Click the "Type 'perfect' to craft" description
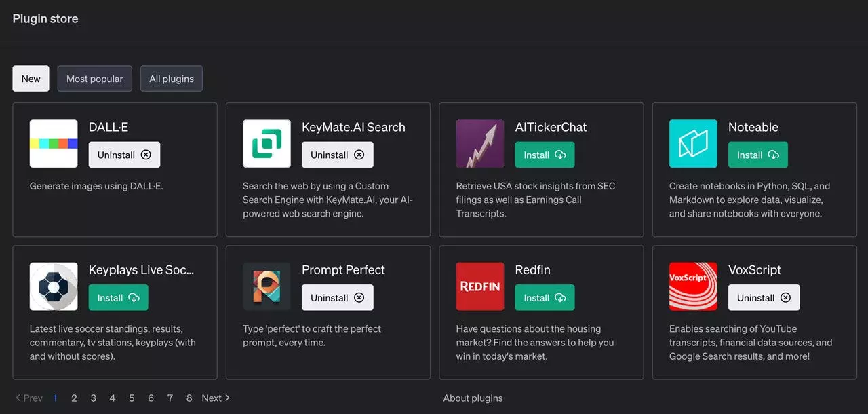 [312, 336]
